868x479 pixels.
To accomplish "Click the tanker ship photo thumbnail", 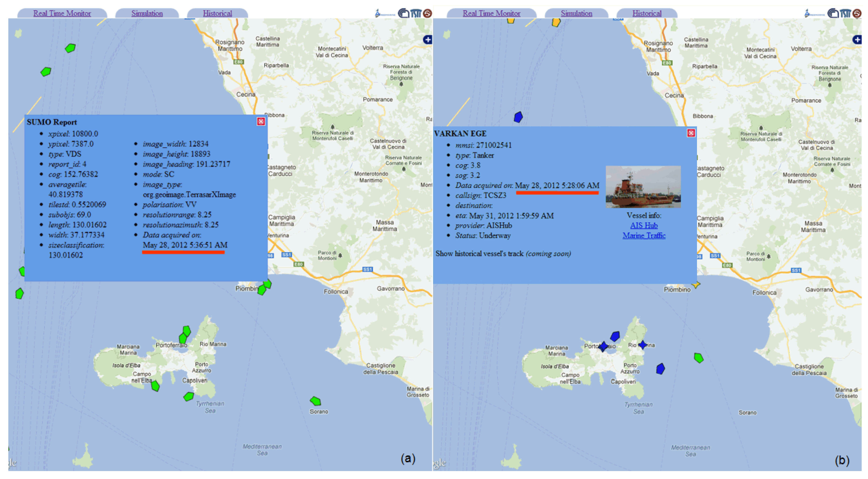I will 643,187.
